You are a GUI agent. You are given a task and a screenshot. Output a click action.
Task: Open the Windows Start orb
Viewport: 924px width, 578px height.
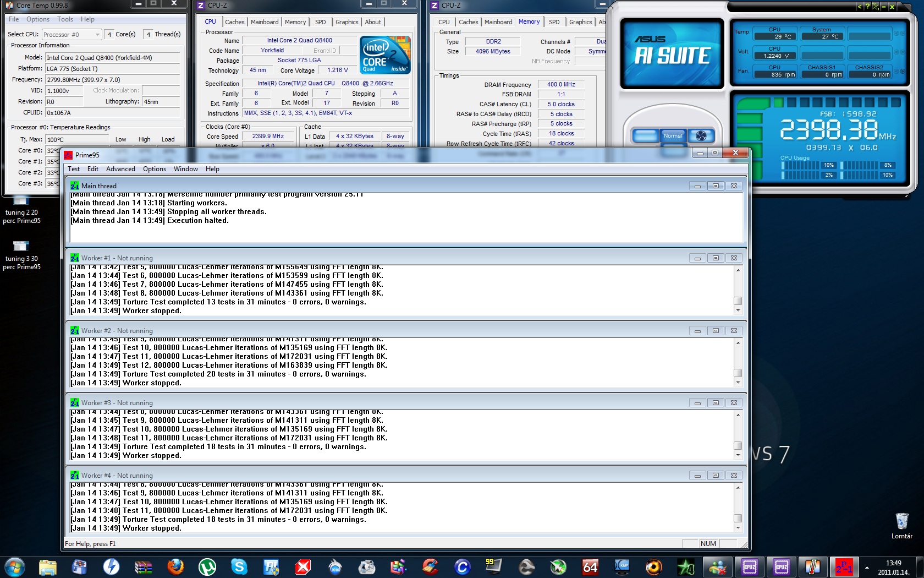[14, 566]
